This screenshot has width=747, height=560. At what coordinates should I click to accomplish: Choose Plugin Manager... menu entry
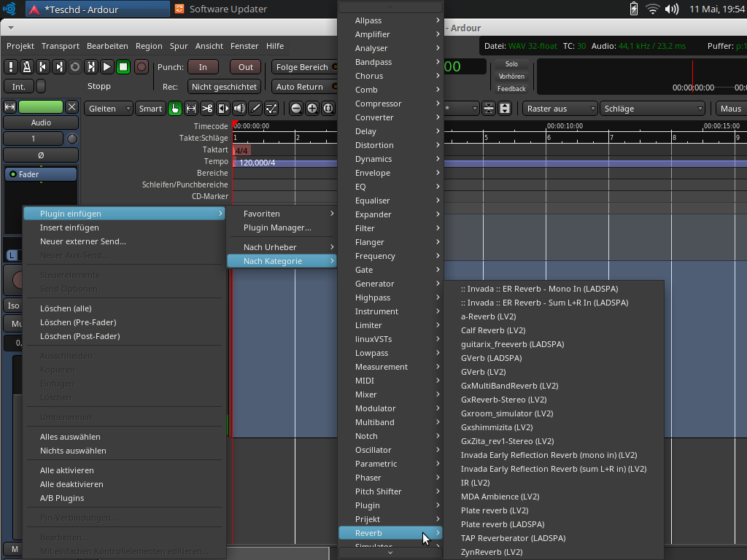click(x=282, y=227)
